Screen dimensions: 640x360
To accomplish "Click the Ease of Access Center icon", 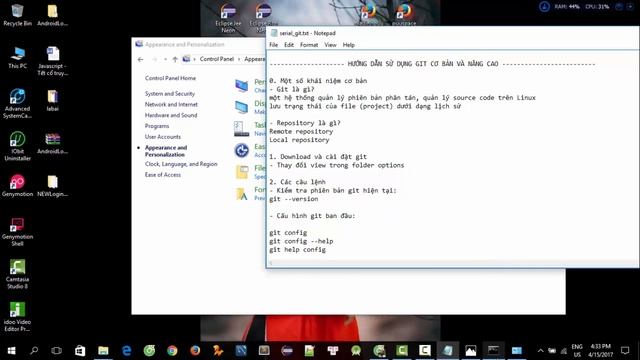I will pyautogui.click(x=242, y=150).
